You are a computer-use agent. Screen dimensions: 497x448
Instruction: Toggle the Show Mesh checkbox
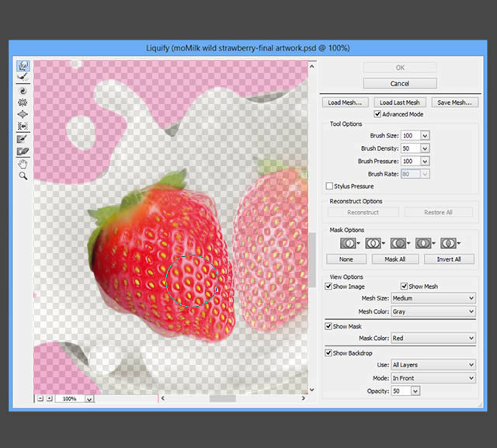tap(404, 287)
